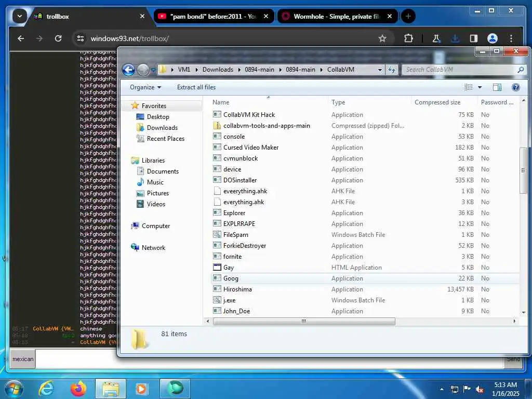Switch to the Wormhole tab

click(336, 16)
